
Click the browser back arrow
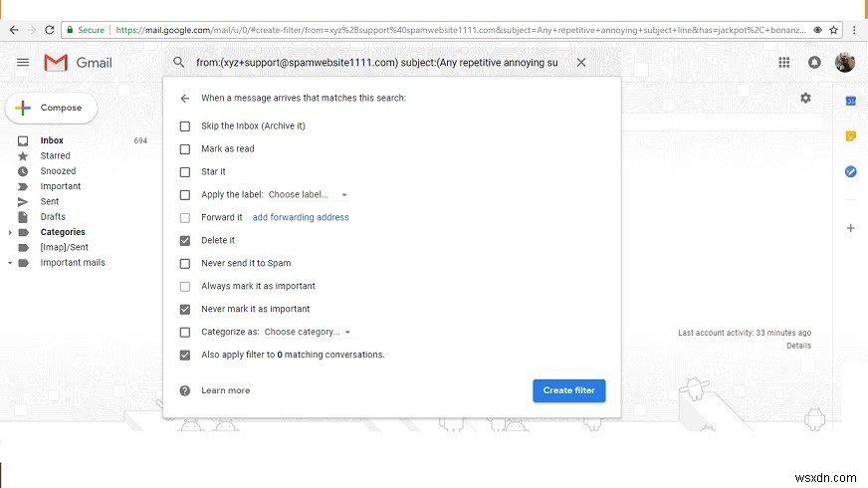coord(14,30)
